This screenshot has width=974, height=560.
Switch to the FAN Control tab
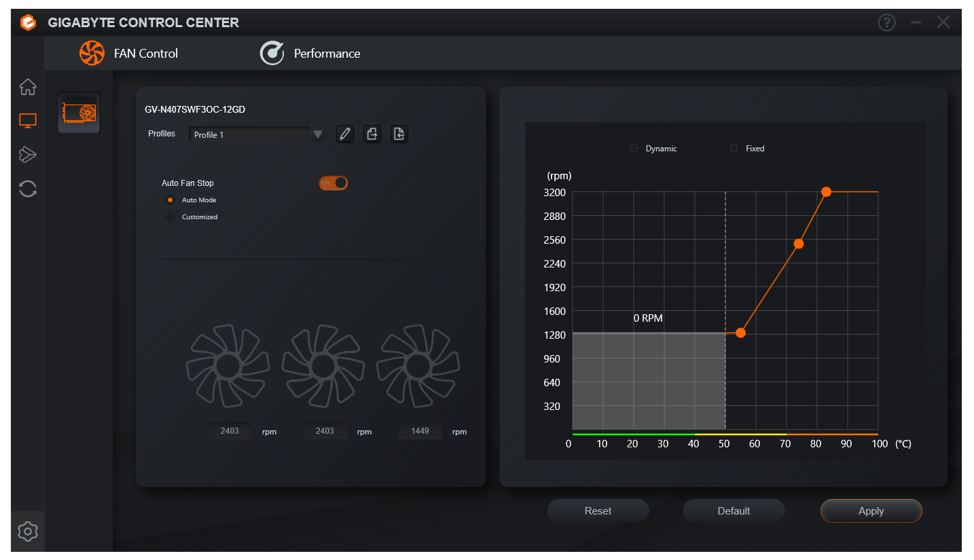[x=129, y=53]
